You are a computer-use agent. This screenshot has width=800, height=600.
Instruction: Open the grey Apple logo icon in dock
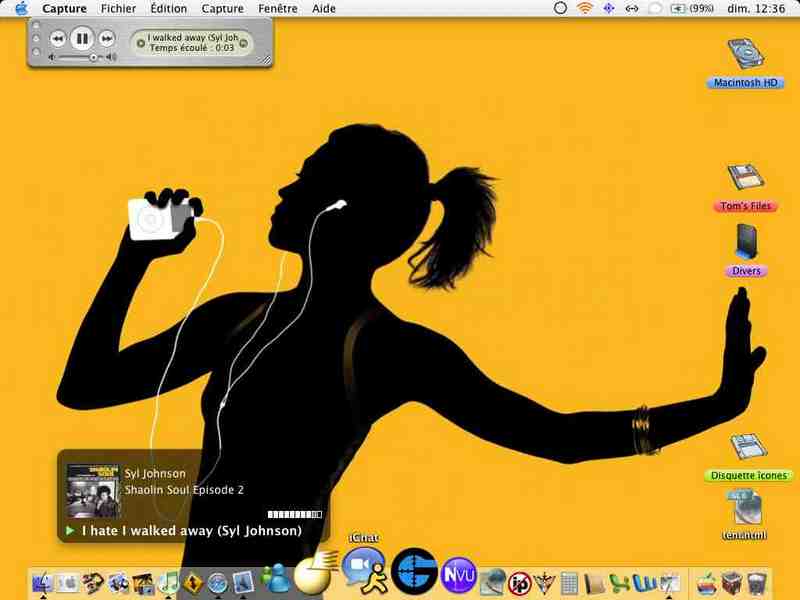(68, 582)
